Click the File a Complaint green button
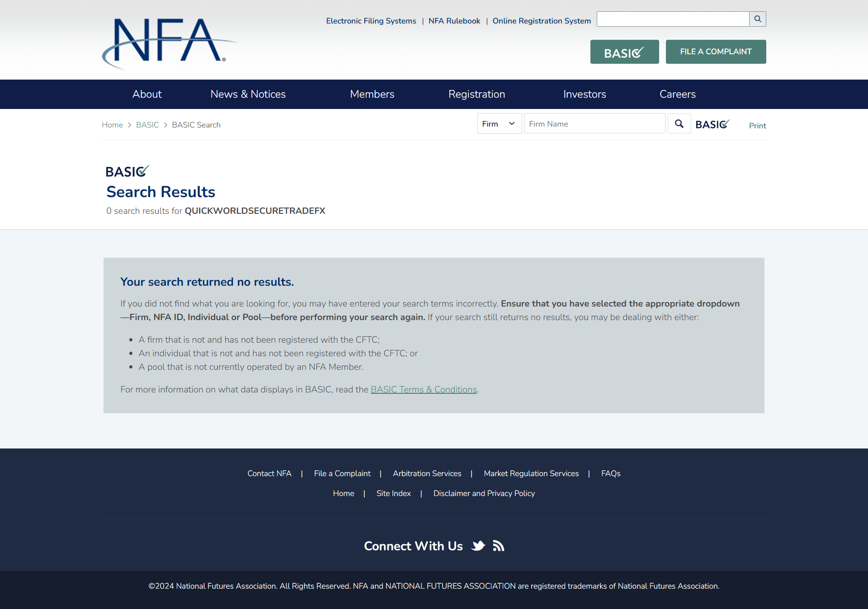The height and width of the screenshot is (609, 868). [716, 52]
